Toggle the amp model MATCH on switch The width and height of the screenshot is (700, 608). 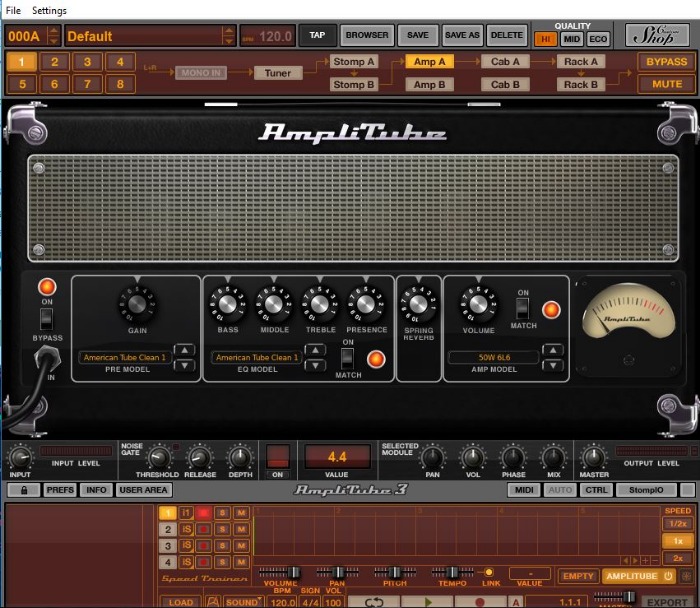pos(522,308)
